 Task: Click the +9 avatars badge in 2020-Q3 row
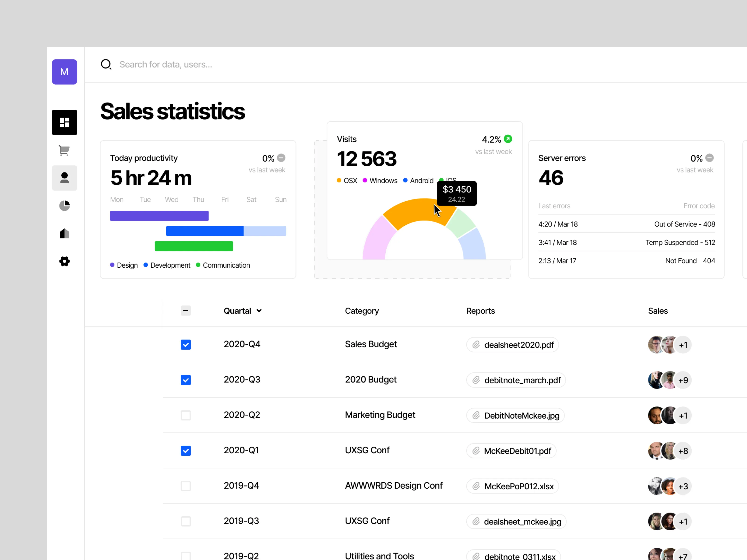coord(683,380)
